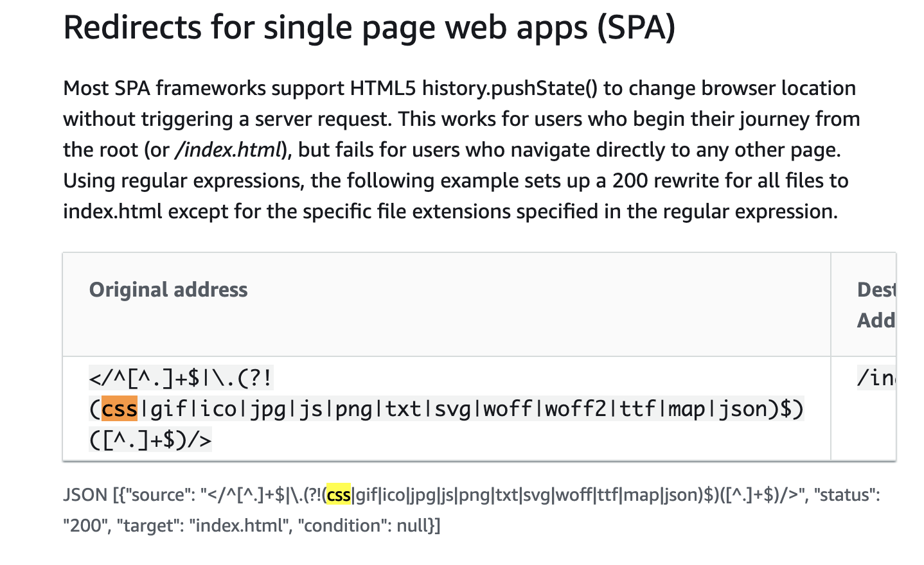
Task: Click the cut-off "Dest Add" column header
Action: pyautogui.click(x=876, y=305)
